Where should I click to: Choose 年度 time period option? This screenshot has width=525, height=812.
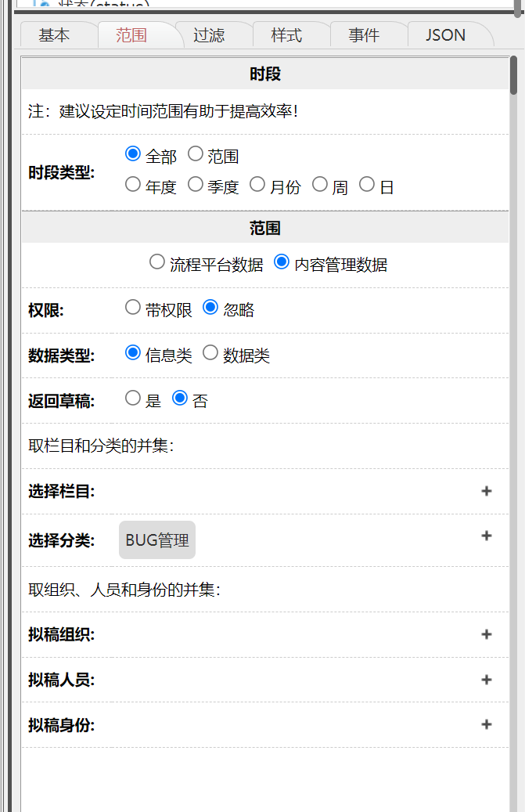pos(133,185)
